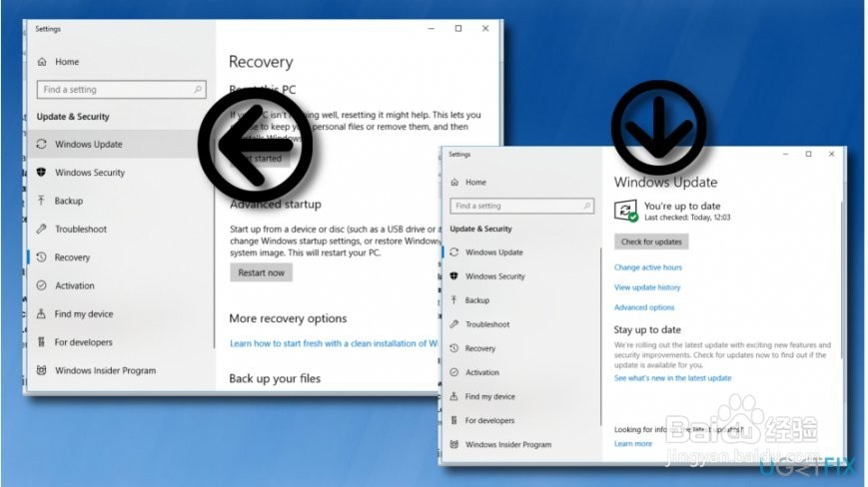868x487 pixels.
Task: Click For developers icon in Recovery window
Action: pos(42,342)
